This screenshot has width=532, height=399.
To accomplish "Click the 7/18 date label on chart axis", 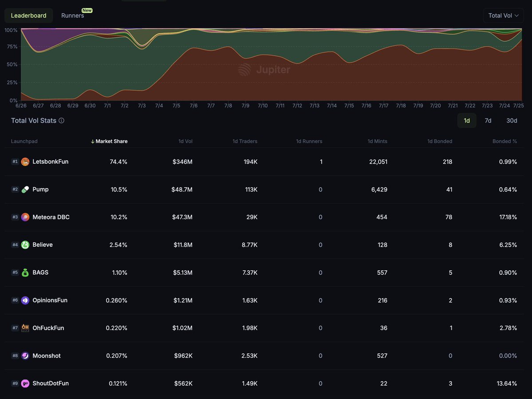I will pos(401,106).
